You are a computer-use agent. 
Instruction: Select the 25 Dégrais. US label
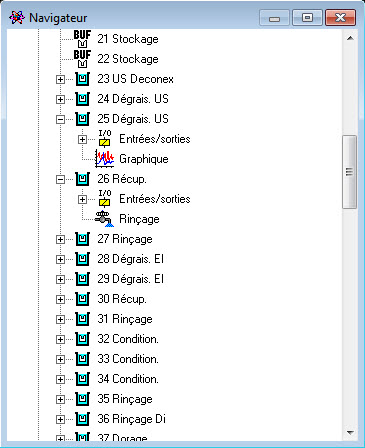point(133,119)
